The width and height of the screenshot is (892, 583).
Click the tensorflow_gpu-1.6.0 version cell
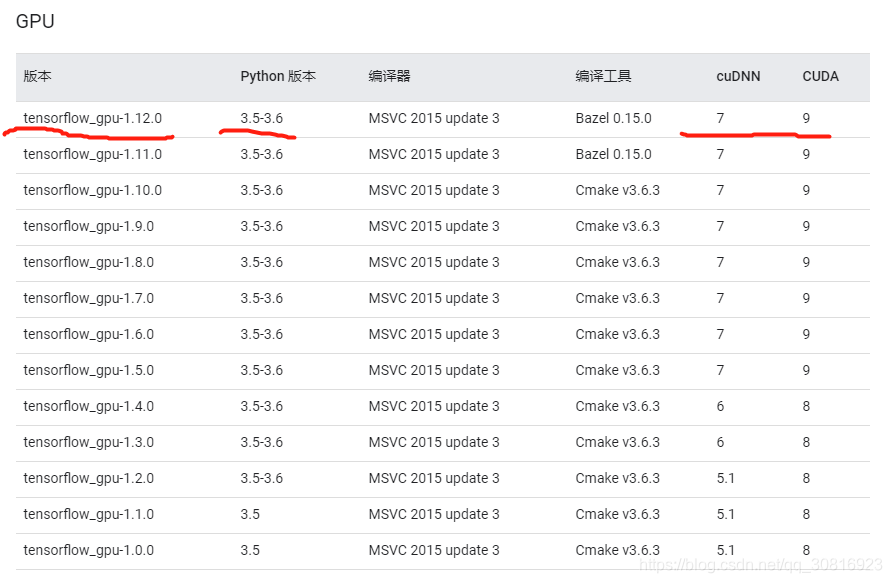(89, 334)
